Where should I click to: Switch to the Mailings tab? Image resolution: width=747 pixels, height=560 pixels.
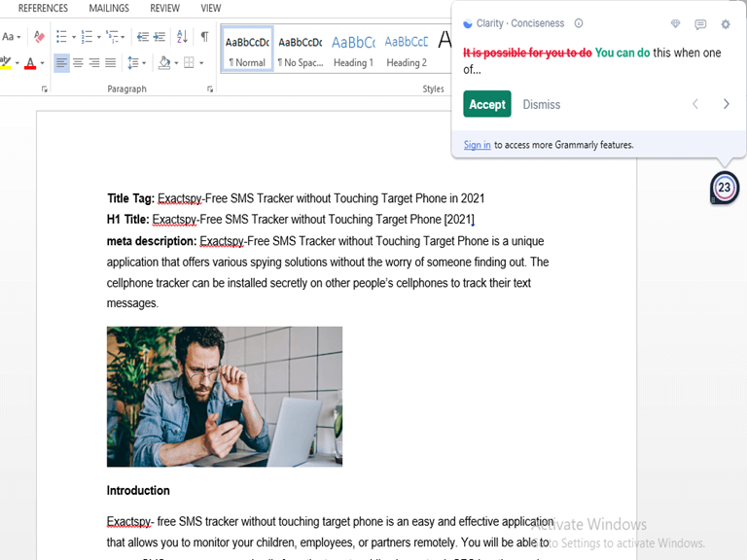click(x=109, y=8)
